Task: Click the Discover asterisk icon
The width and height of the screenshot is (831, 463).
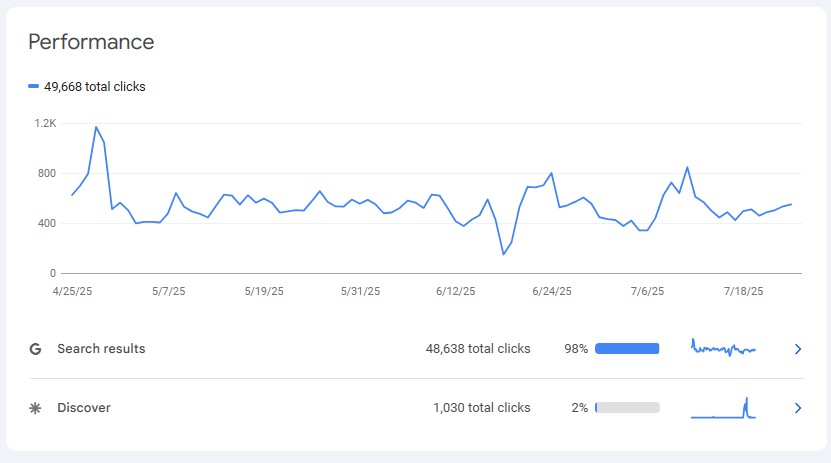Action: [x=35, y=408]
